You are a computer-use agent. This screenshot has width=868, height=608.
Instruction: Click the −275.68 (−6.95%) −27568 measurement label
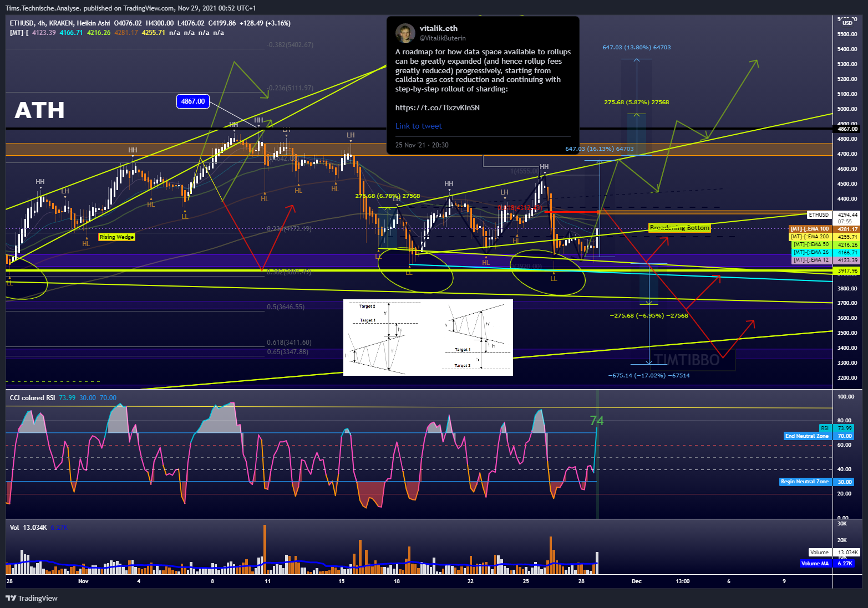(x=649, y=316)
